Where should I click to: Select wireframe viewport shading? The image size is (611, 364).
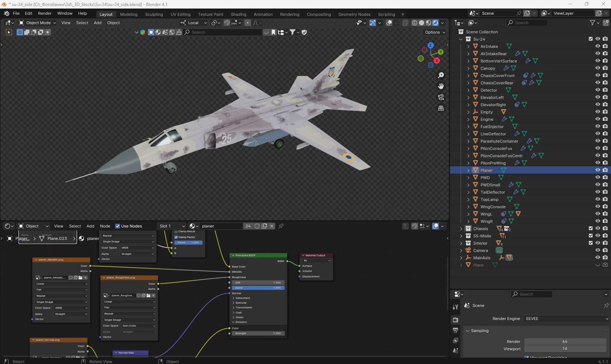pyautogui.click(x=414, y=23)
